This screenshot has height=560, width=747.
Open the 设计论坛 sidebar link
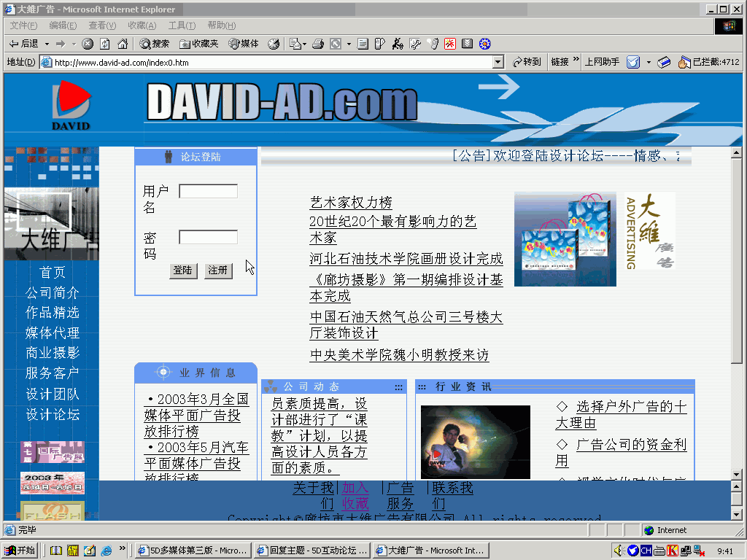click(52, 414)
